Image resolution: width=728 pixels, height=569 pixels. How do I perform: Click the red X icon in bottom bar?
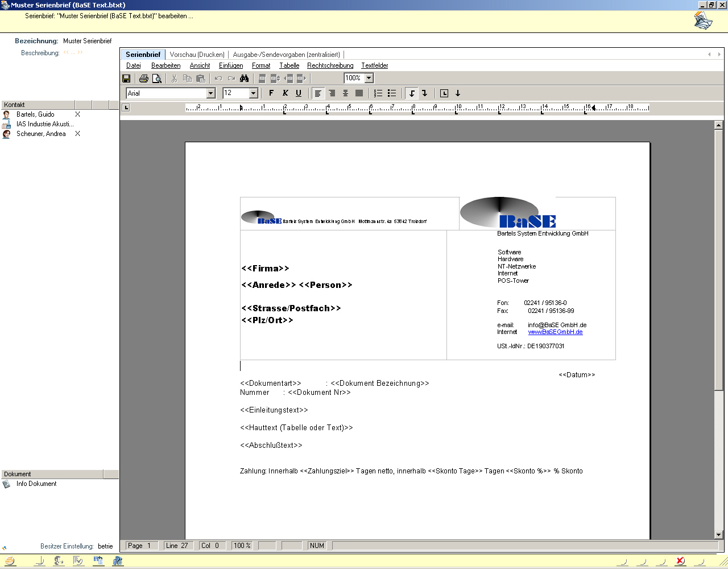(680, 561)
